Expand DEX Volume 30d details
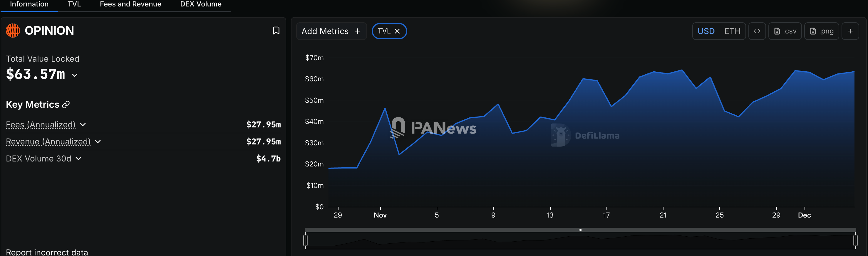This screenshot has height=256, width=868. pyautogui.click(x=78, y=159)
